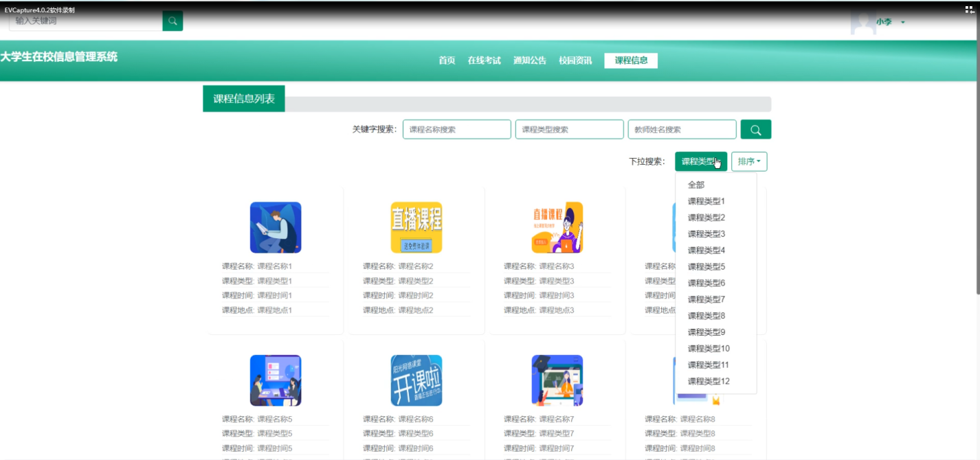980x460 pixels.
Task: Focus the 输入关键词 search field
Action: (x=86, y=21)
